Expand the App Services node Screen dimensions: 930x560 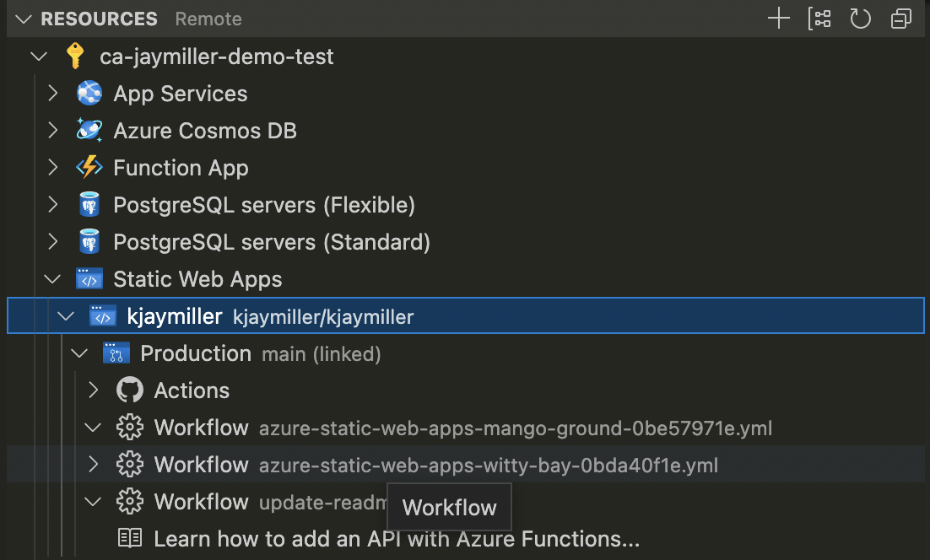[x=53, y=93]
